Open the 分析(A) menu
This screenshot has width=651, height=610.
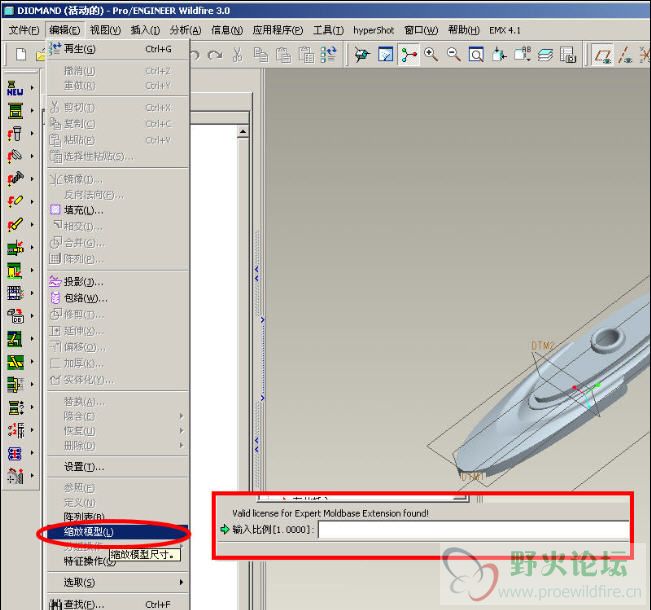[x=185, y=30]
